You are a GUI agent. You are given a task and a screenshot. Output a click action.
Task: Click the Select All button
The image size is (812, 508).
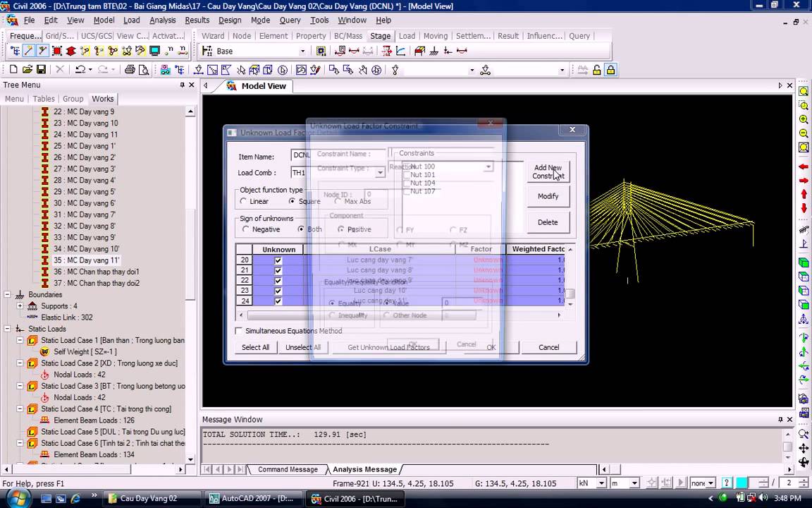[x=255, y=347]
